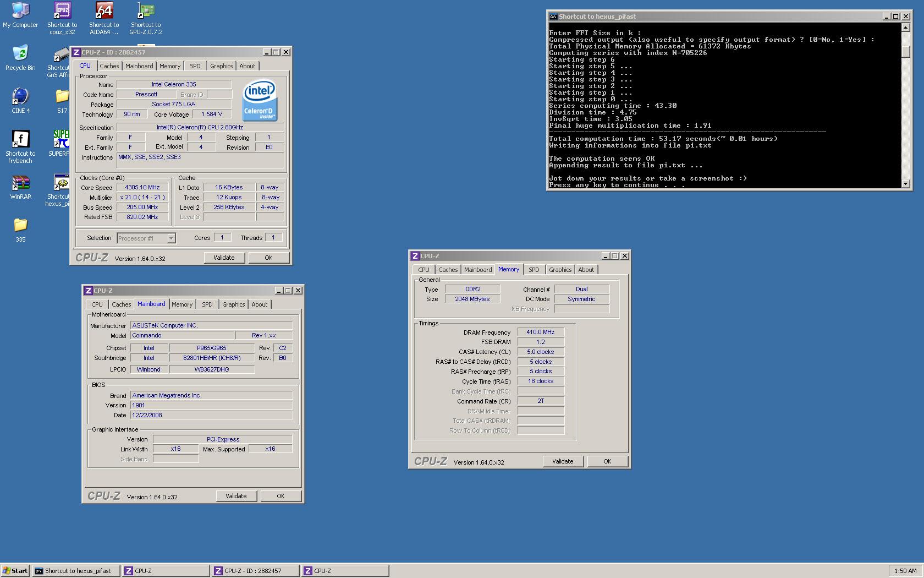The image size is (924, 578).
Task: Click console scrollbar down arrow
Action: tap(906, 183)
